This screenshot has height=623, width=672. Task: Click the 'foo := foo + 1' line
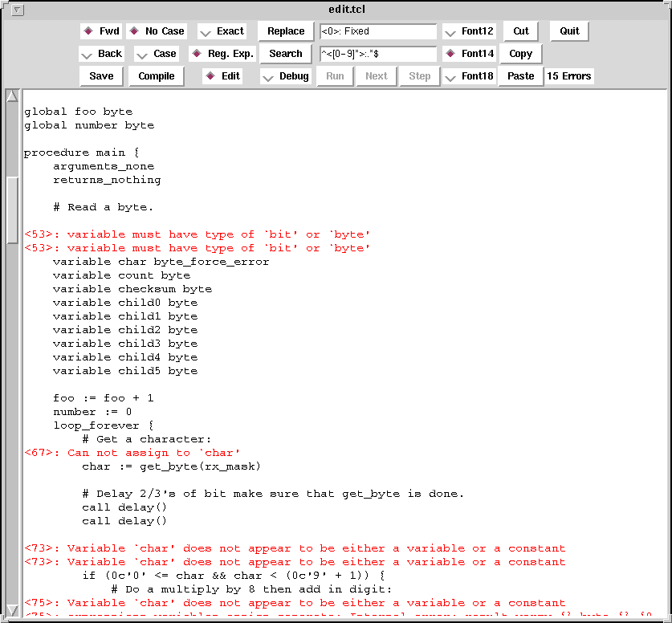[x=104, y=398]
